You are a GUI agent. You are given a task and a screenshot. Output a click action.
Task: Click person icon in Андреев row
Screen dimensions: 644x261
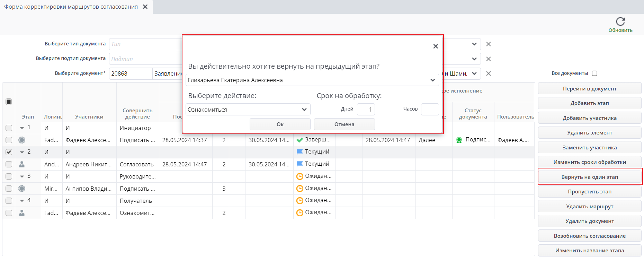click(22, 164)
